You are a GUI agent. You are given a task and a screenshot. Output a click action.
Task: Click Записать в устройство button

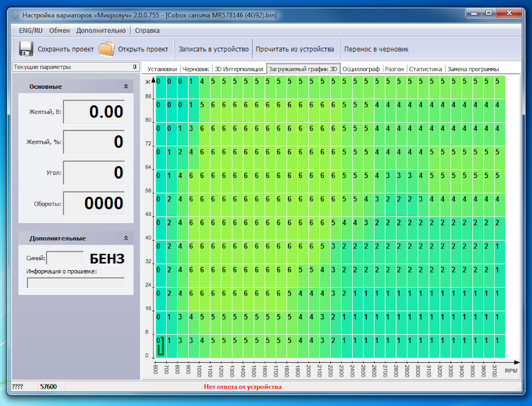(x=213, y=49)
